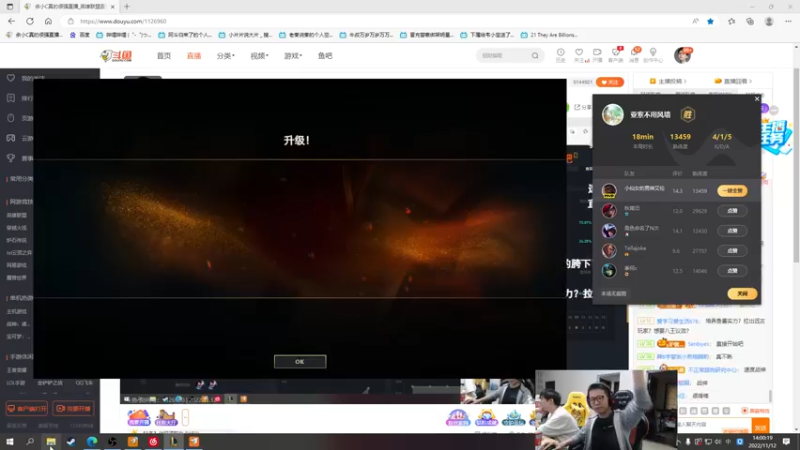Open the browser profile icon
The image size is (800, 450).
(x=769, y=21)
